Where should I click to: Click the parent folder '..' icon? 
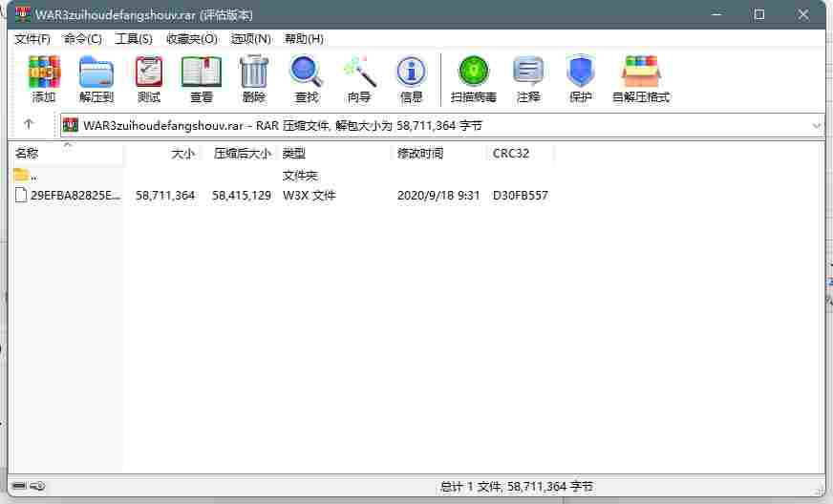pos(21,175)
